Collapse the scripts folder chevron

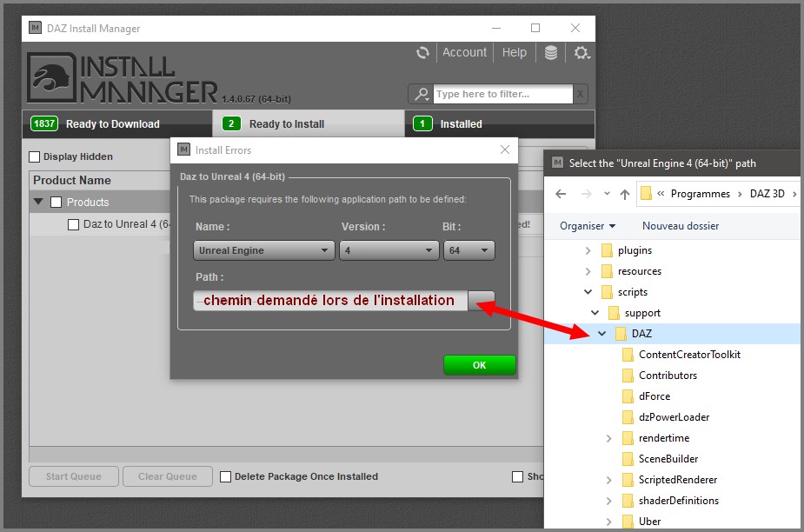[588, 292]
